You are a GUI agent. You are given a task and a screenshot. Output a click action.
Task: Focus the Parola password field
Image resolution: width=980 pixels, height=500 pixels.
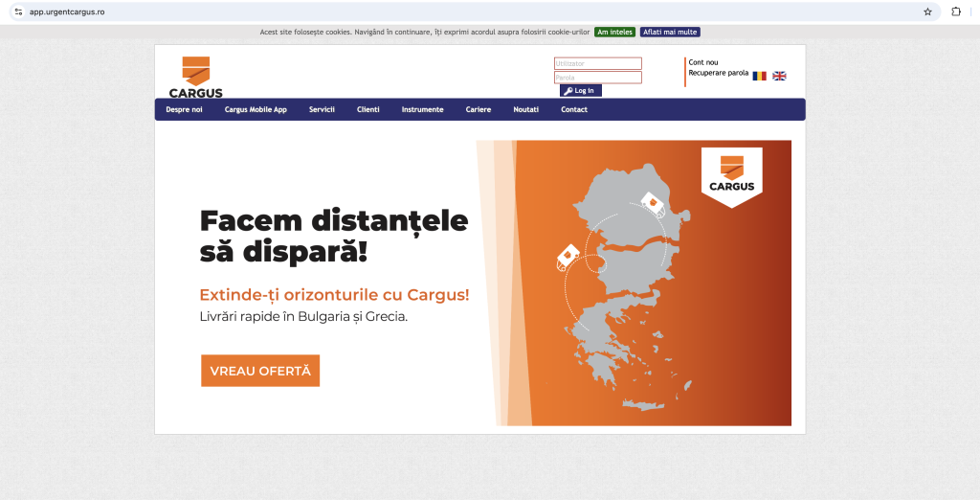[598, 78]
